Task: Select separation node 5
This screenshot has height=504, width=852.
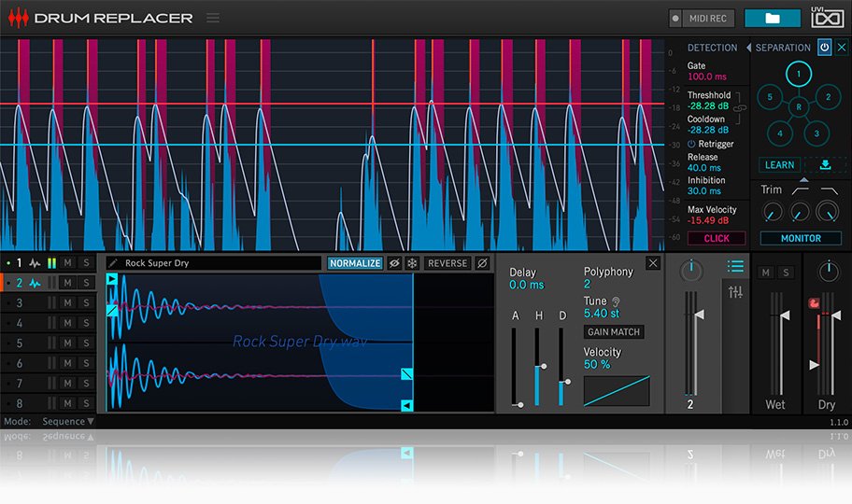Action: (770, 97)
